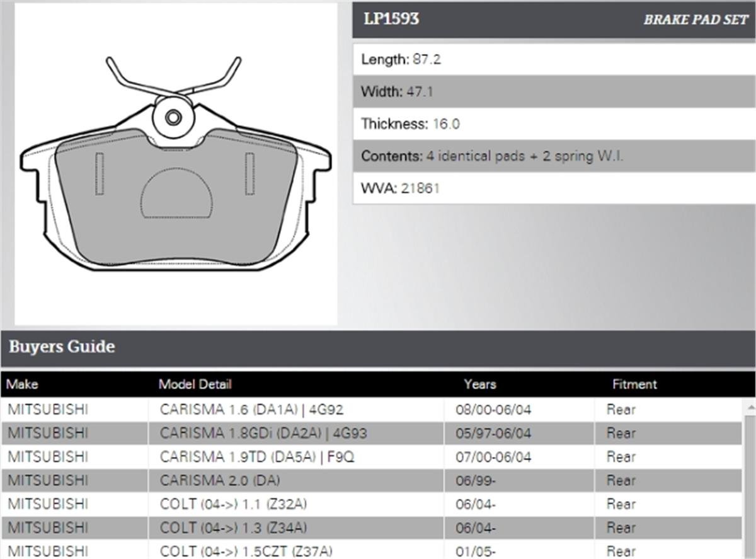
Task: Click the 08/00-06/04 years cell
Action: tap(519, 410)
